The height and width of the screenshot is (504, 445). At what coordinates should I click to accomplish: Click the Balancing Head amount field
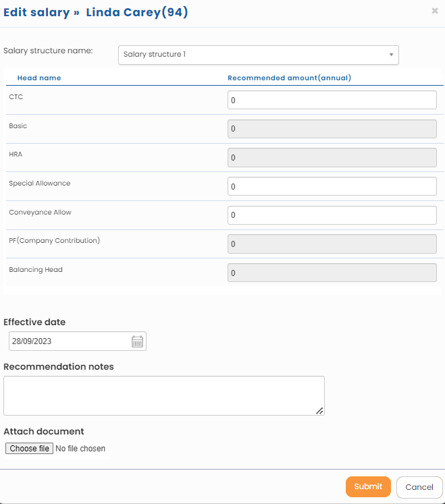(332, 273)
